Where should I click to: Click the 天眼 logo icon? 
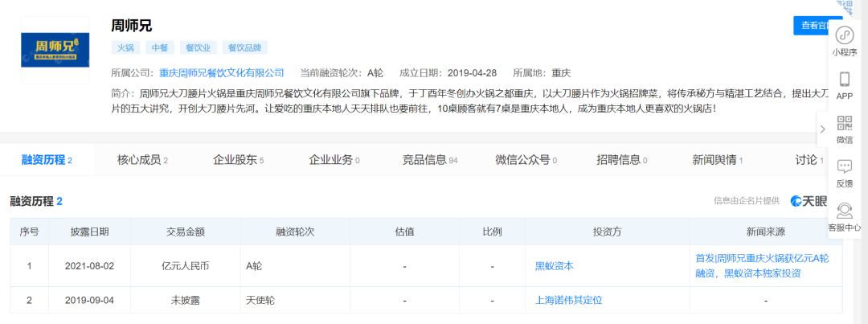[809, 201]
